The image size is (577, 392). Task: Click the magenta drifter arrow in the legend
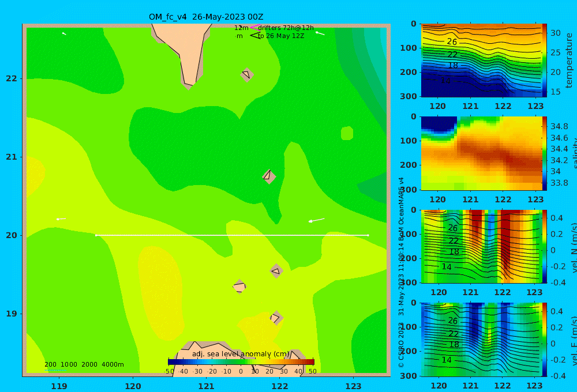255,27
